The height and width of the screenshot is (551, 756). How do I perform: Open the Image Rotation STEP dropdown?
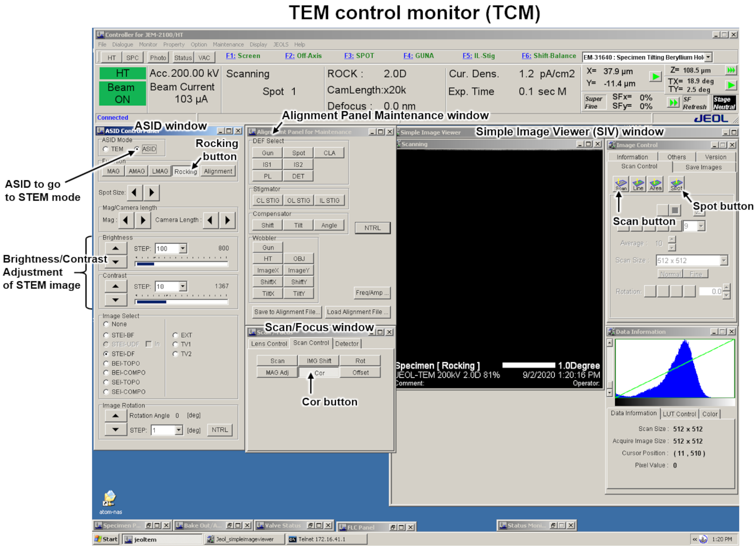(179, 430)
